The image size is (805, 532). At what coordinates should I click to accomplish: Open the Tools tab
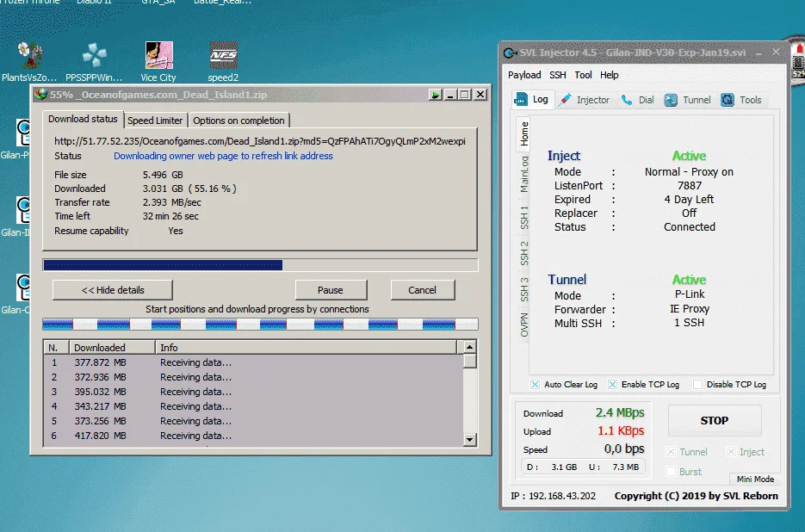741,100
